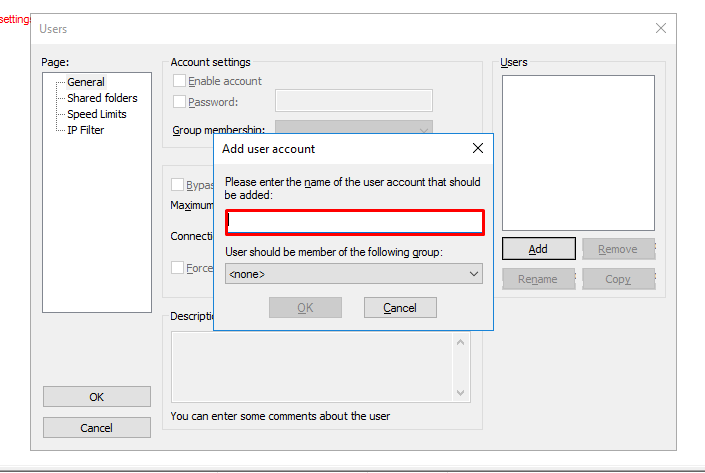The height and width of the screenshot is (473, 705).
Task: Close the Users window
Action: (661, 29)
